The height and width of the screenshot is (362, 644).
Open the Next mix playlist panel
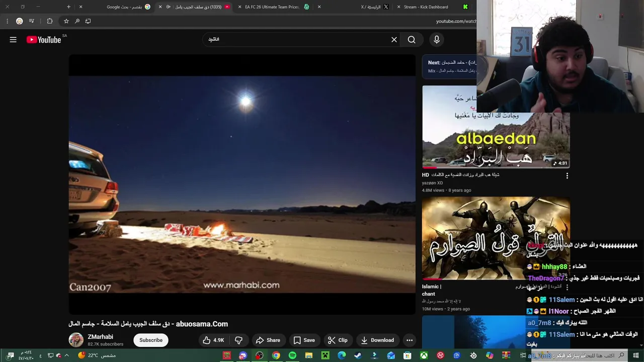click(x=449, y=66)
